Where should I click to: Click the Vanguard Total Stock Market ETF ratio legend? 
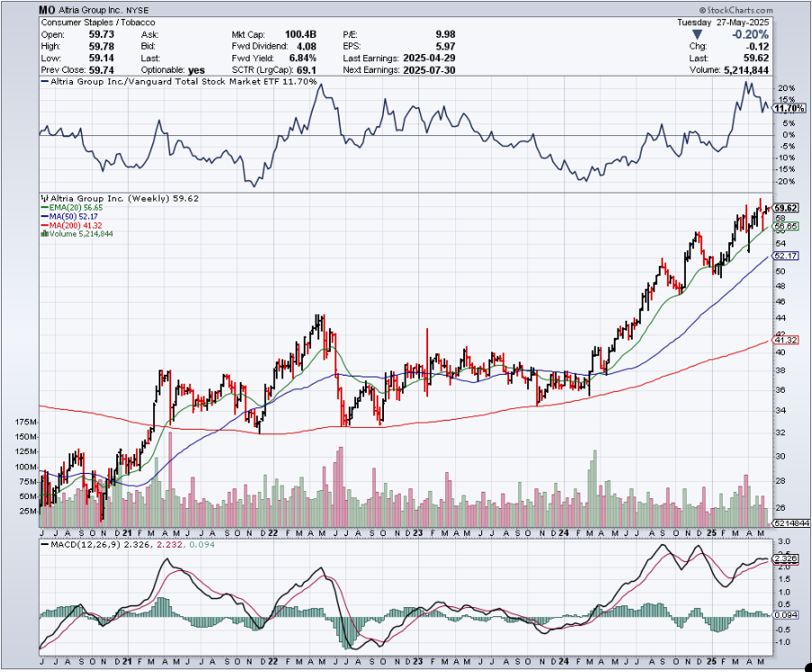coord(179,82)
